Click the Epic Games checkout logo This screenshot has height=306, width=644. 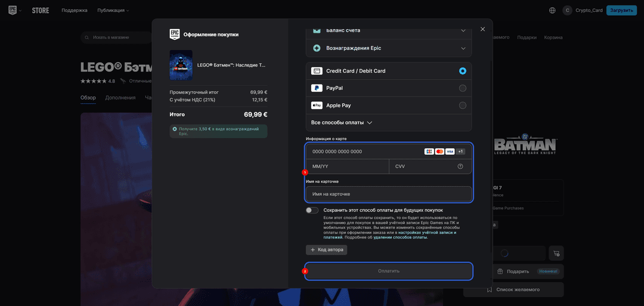pos(175,34)
